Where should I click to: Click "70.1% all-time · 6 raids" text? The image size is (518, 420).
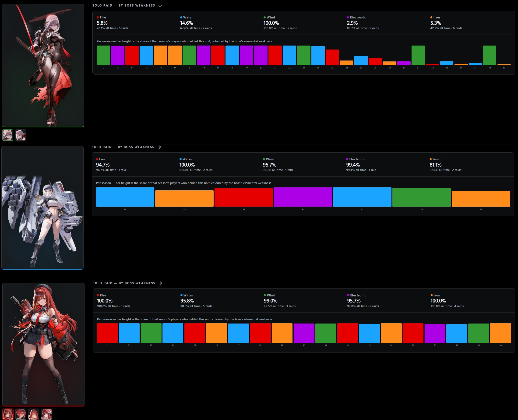click(112, 28)
